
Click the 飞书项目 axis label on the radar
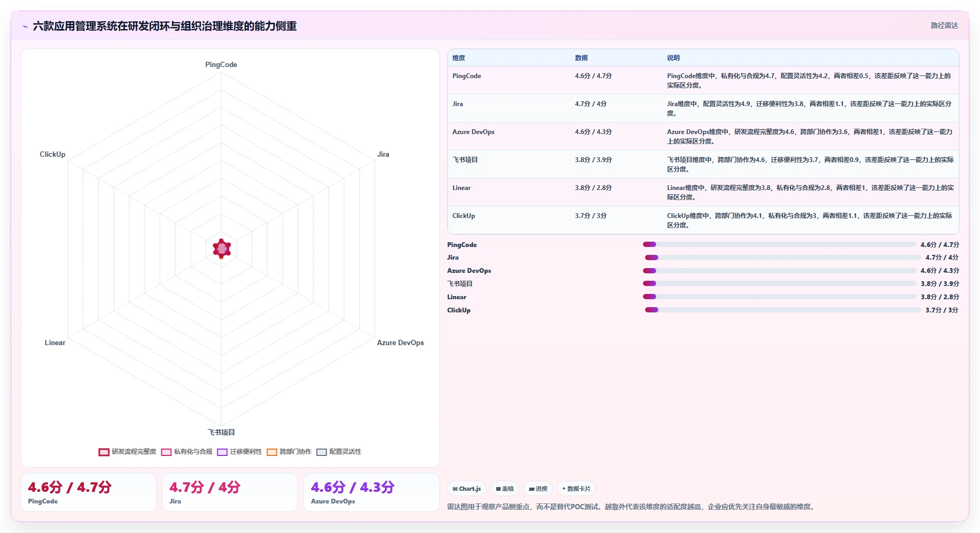[221, 432]
